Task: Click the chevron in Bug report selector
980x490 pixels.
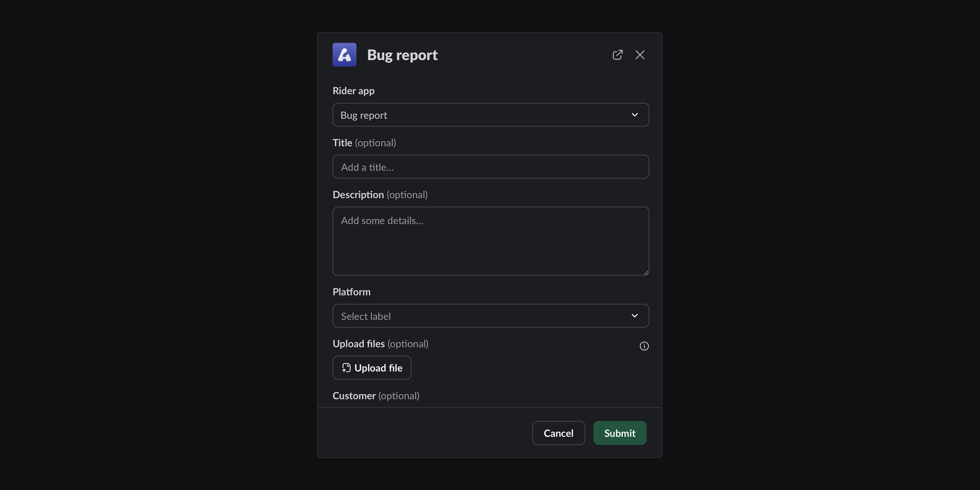Action: tap(635, 115)
